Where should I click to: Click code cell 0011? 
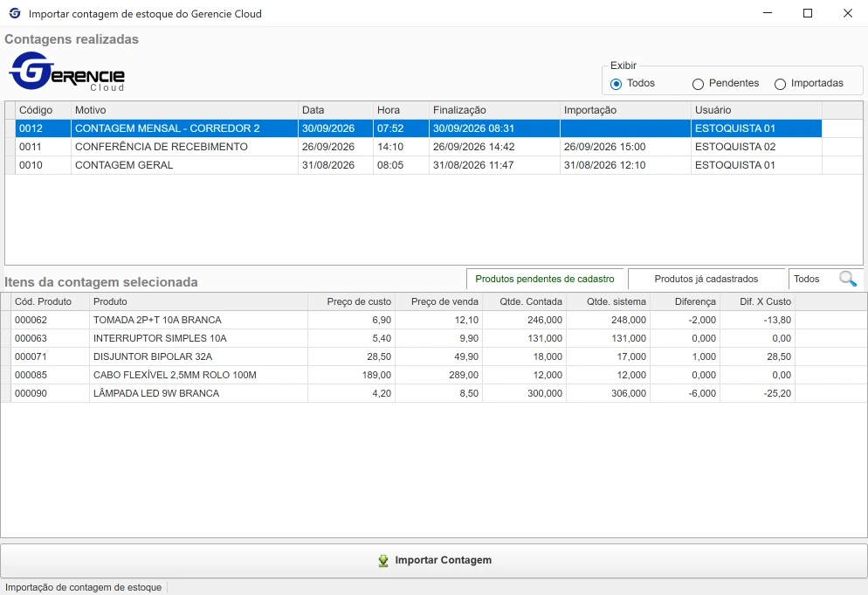pyautogui.click(x=43, y=146)
